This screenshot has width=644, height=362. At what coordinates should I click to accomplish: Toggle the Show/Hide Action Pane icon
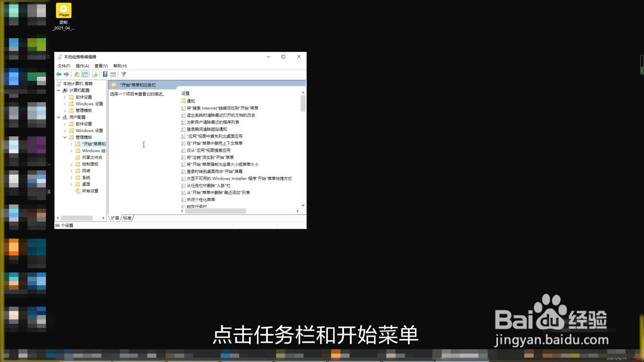113,74
